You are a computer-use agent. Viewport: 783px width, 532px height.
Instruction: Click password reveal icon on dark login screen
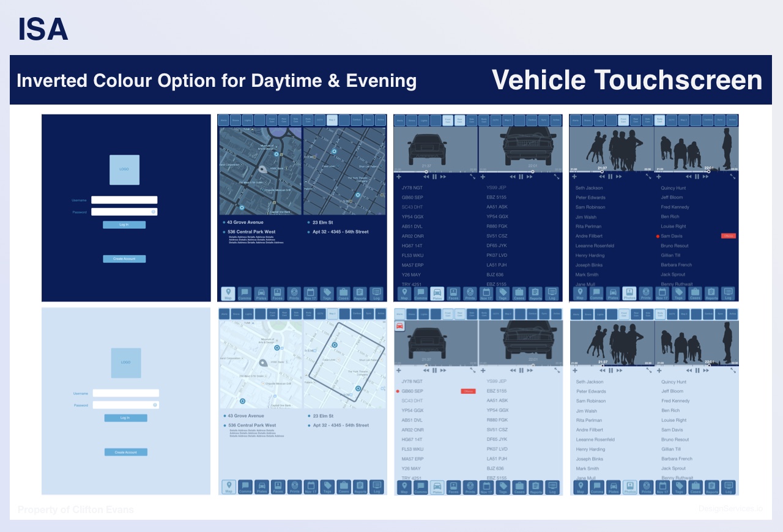(x=154, y=212)
